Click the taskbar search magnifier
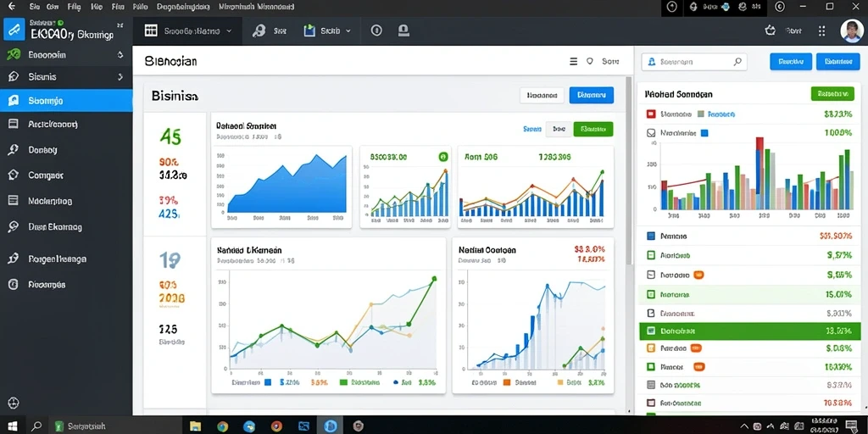This screenshot has height=434, width=868. point(36,426)
